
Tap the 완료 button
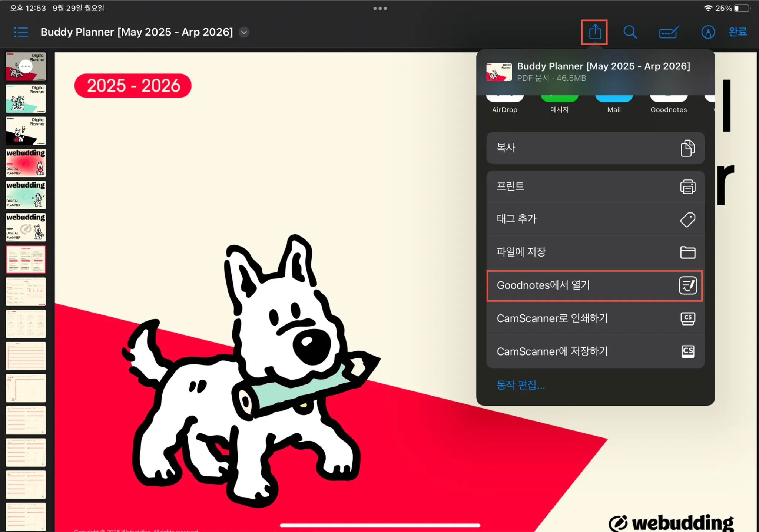point(738,32)
